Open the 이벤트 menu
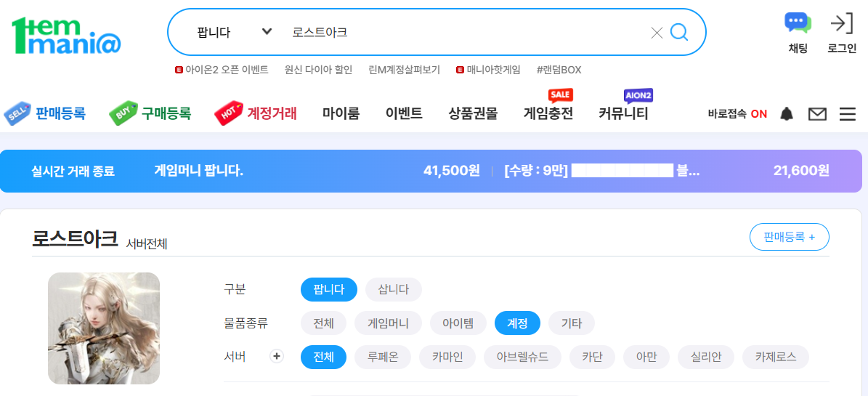868x396 pixels. pyautogui.click(x=404, y=113)
